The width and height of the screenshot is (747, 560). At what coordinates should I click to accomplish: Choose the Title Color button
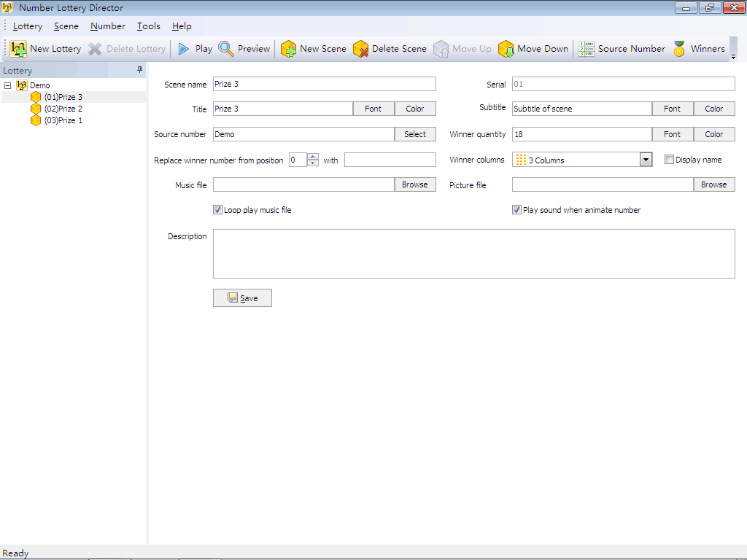pos(415,109)
